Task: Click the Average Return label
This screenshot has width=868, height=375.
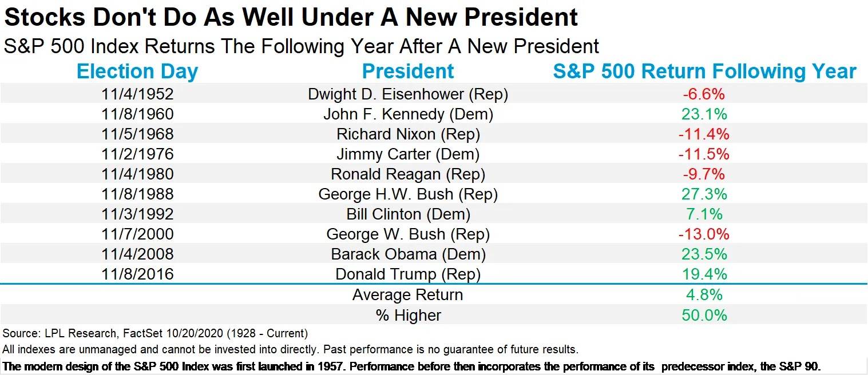Action: coord(408,295)
